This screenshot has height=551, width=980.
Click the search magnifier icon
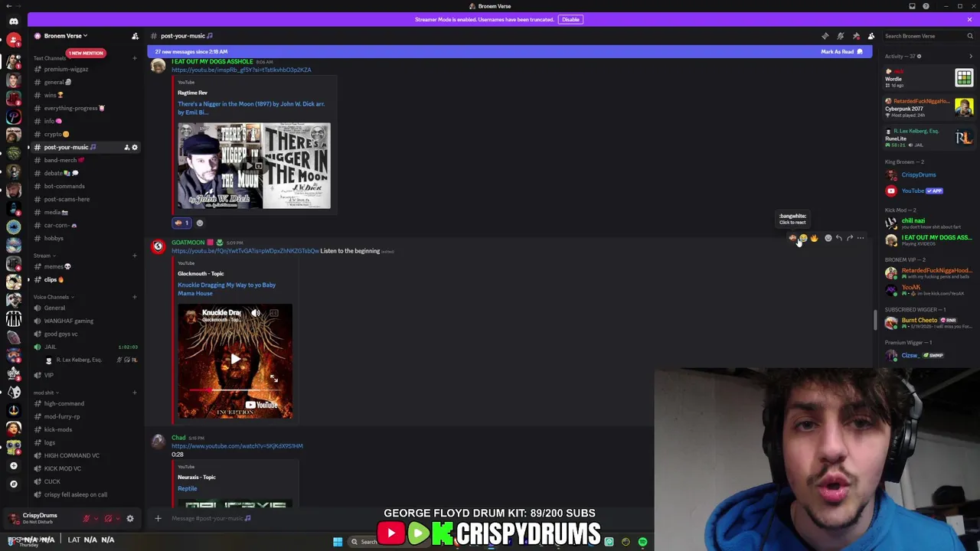(x=970, y=36)
